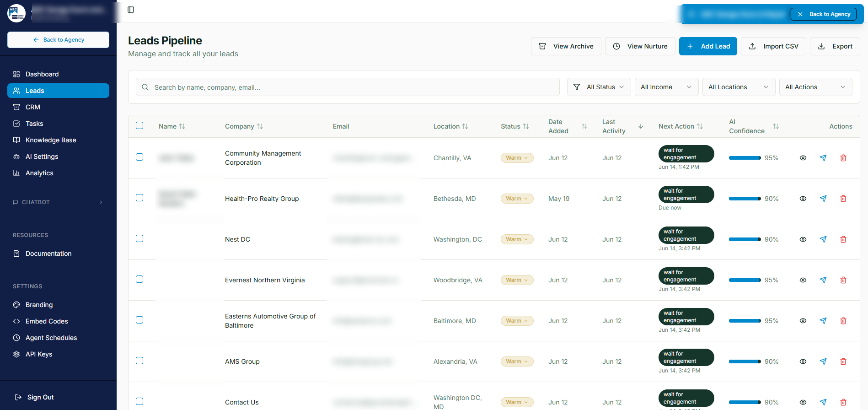Viewport: 868px width, 410px height.
Task: Click confidence bar for Community Management Corporation
Action: tap(745, 158)
